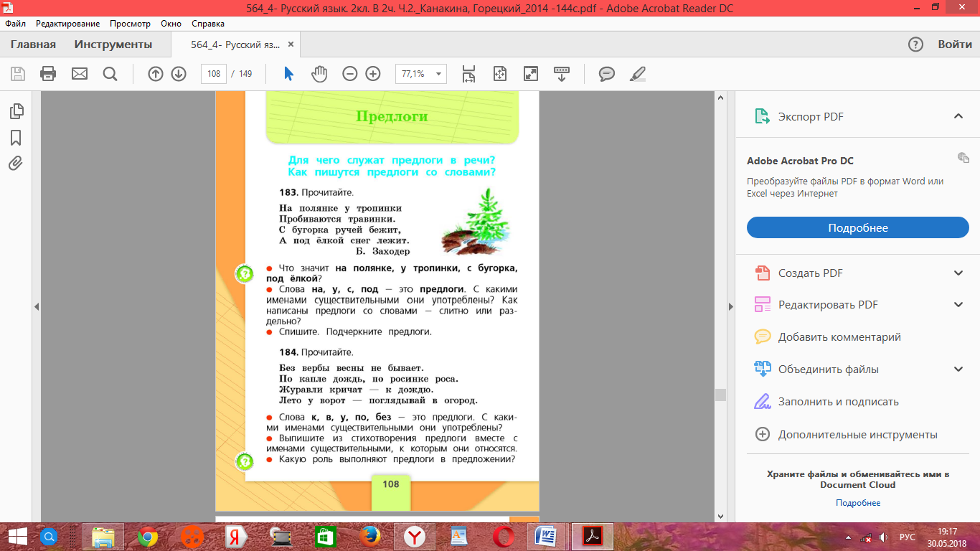
Task: Zoom in with the plus icon
Action: (x=372, y=73)
